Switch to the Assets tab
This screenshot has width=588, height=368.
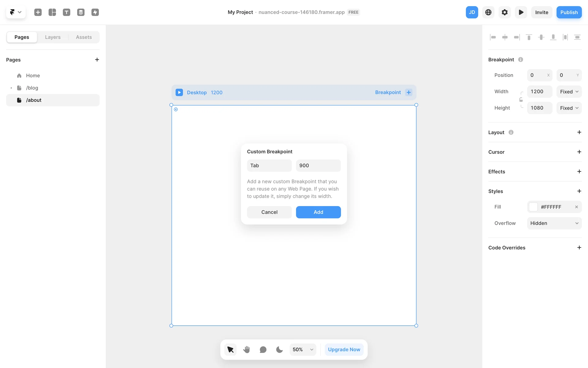point(84,37)
